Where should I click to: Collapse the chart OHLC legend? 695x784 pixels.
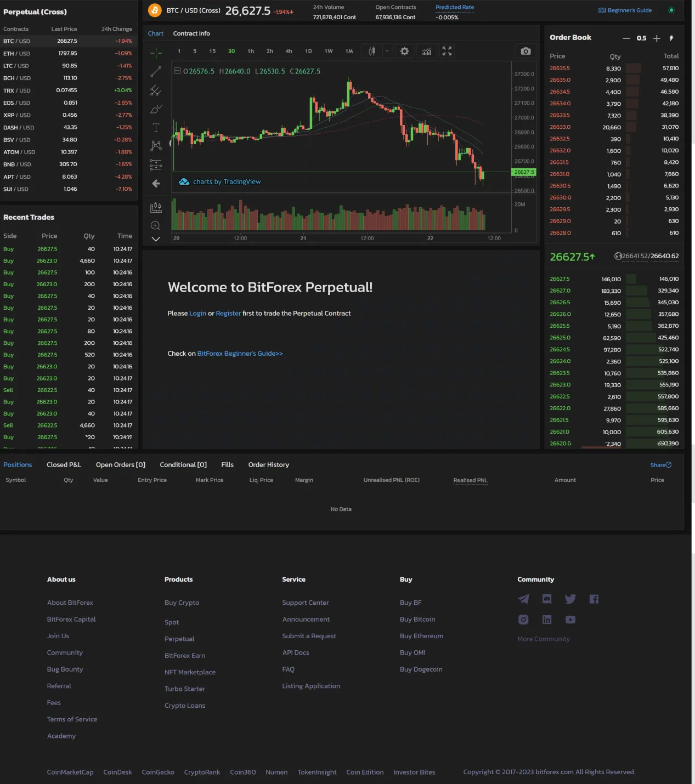(x=177, y=71)
